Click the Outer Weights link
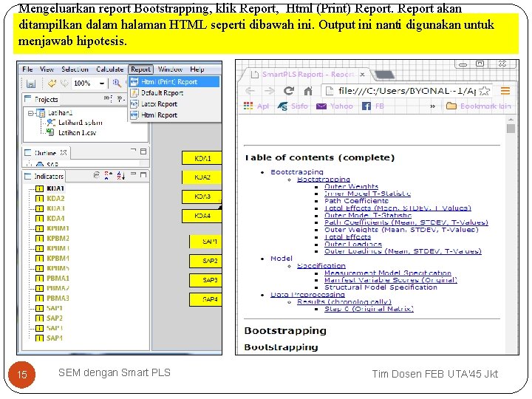532x399 pixels. pyautogui.click(x=351, y=186)
